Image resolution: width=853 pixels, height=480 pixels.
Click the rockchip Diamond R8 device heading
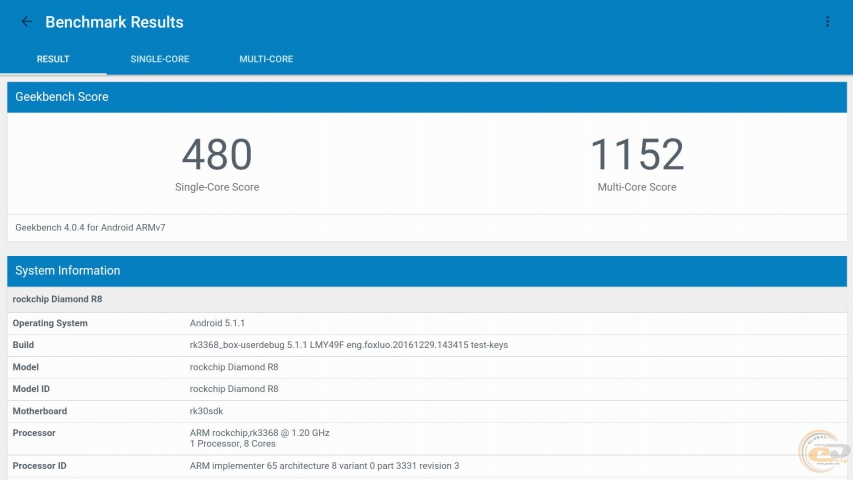coord(56,299)
